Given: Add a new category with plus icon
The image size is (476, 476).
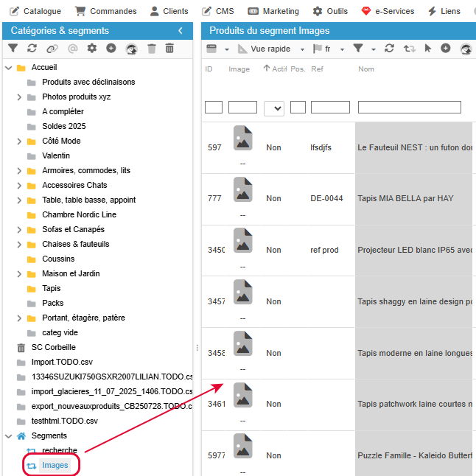Looking at the screenshot, I should click(111, 48).
